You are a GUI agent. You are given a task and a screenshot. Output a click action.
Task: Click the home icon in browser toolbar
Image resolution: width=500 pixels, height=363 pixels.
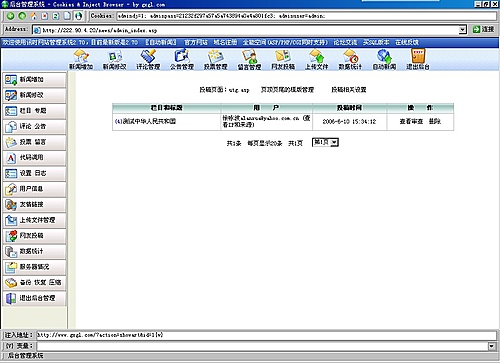click(34, 16)
